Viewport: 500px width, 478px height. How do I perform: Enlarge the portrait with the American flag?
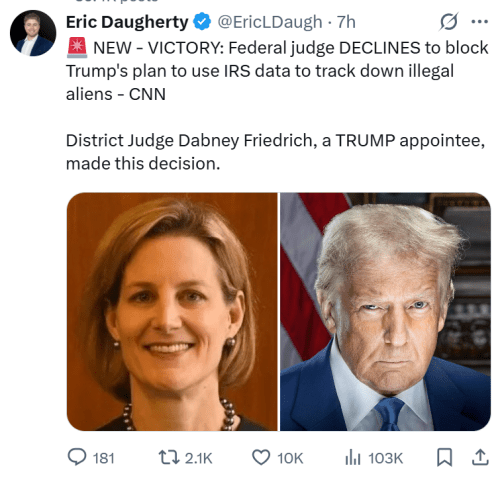coord(385,312)
